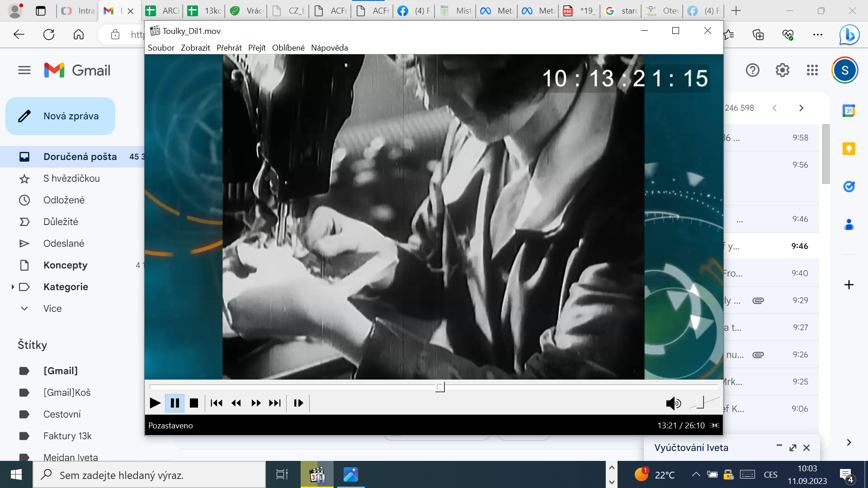868x488 pixels.
Task: Open the Bing chat sidebar icon
Action: [x=849, y=34]
